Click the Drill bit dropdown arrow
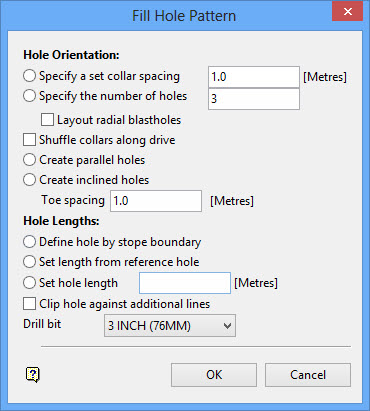The image size is (370, 411). [227, 326]
